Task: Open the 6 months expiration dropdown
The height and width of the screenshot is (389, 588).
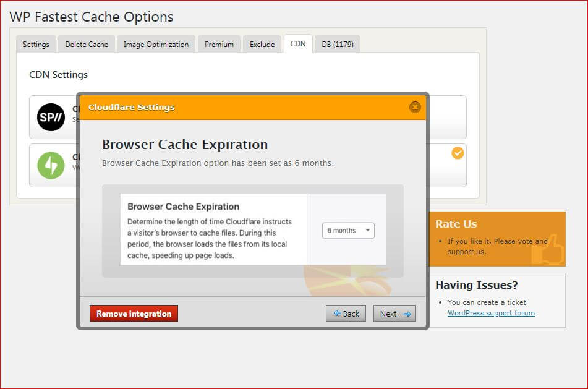Action: click(348, 230)
